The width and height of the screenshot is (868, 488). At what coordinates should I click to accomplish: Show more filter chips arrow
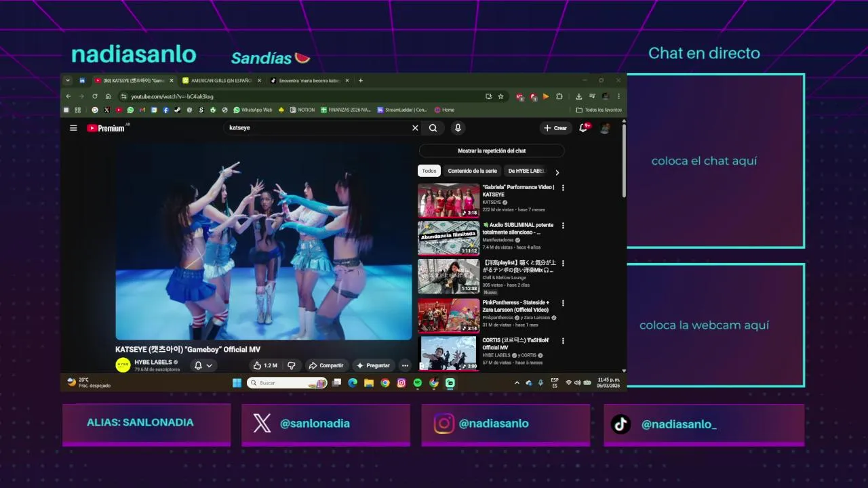coord(557,172)
